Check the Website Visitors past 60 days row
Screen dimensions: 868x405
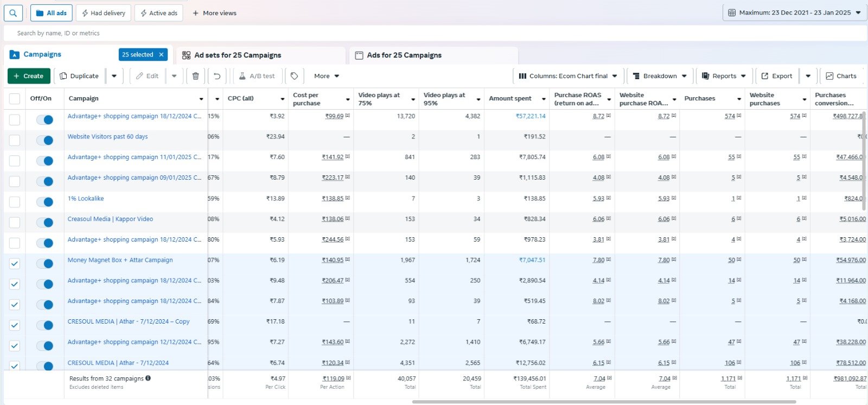click(15, 140)
